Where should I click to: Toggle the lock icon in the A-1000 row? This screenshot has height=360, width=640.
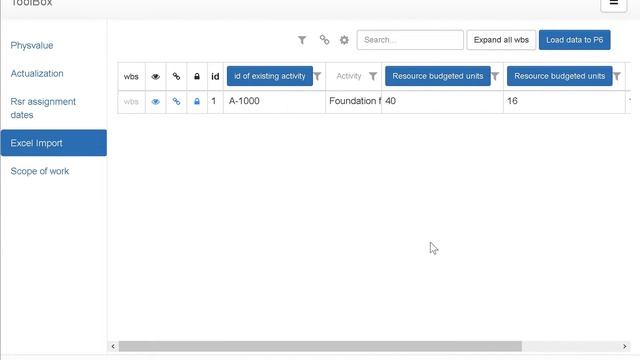point(197,101)
